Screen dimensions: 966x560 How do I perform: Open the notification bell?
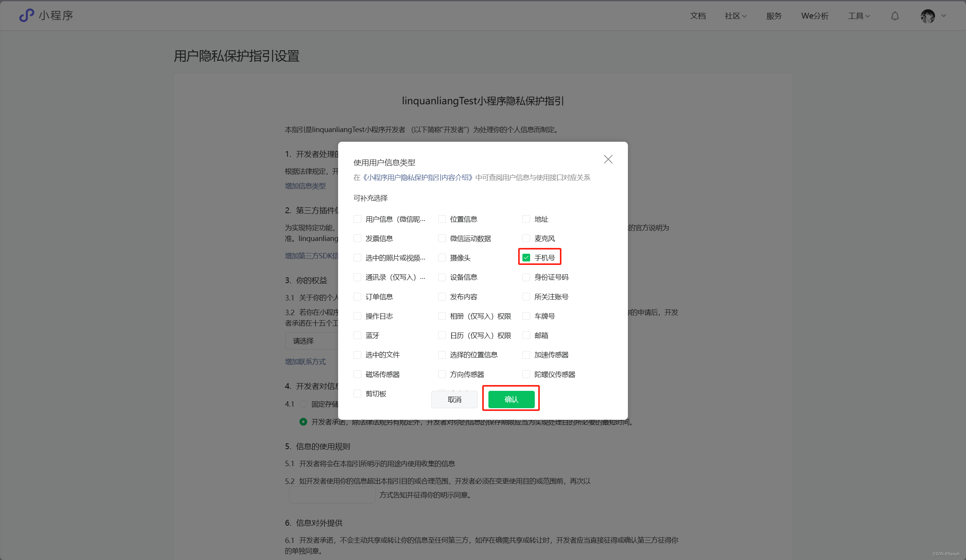point(895,16)
